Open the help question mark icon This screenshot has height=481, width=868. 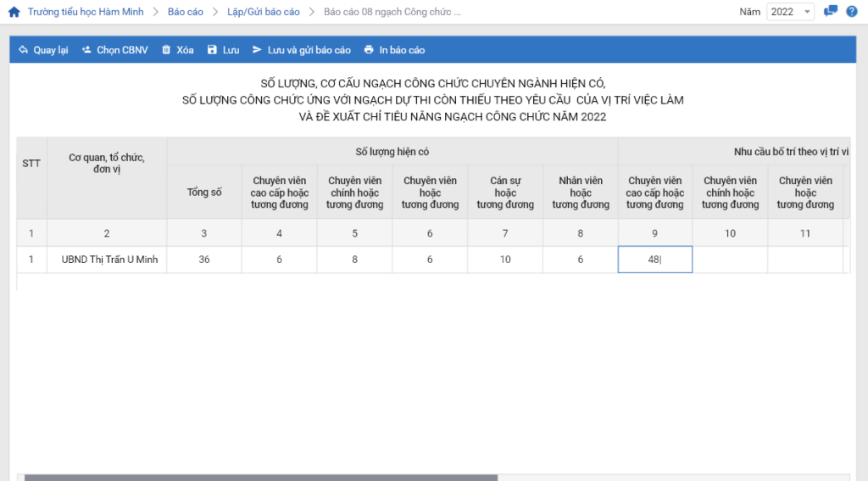pyautogui.click(x=852, y=11)
